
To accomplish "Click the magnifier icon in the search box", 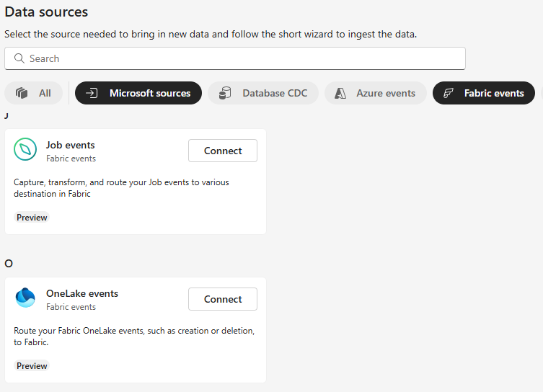I will coord(18,58).
